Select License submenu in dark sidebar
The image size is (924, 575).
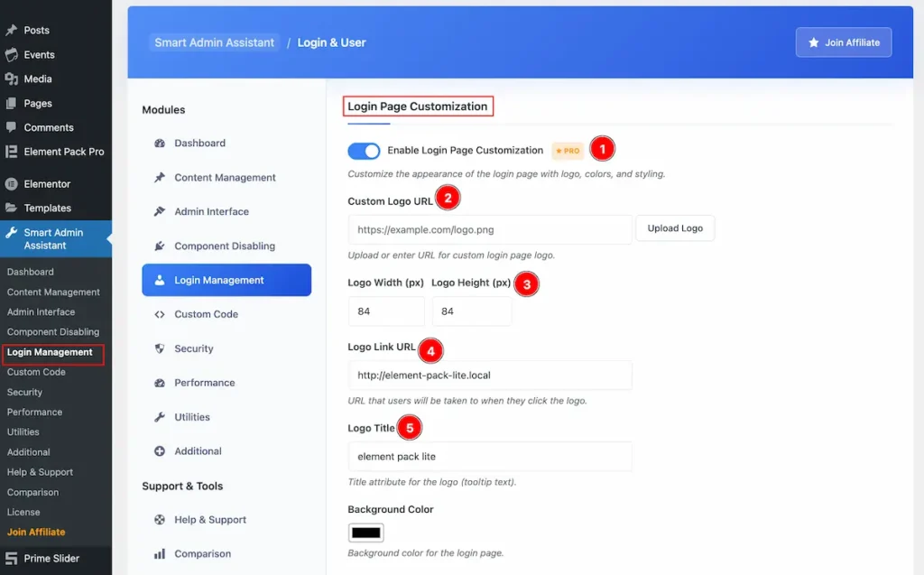(23, 513)
